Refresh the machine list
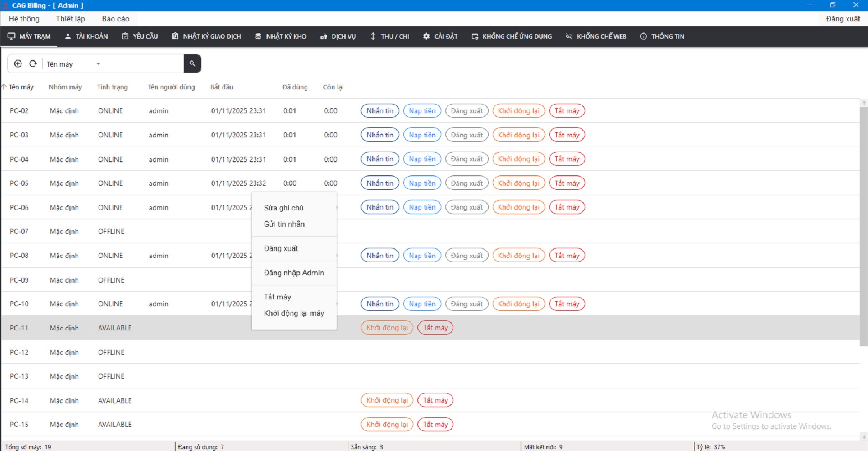The width and height of the screenshot is (868, 451). pyautogui.click(x=33, y=63)
